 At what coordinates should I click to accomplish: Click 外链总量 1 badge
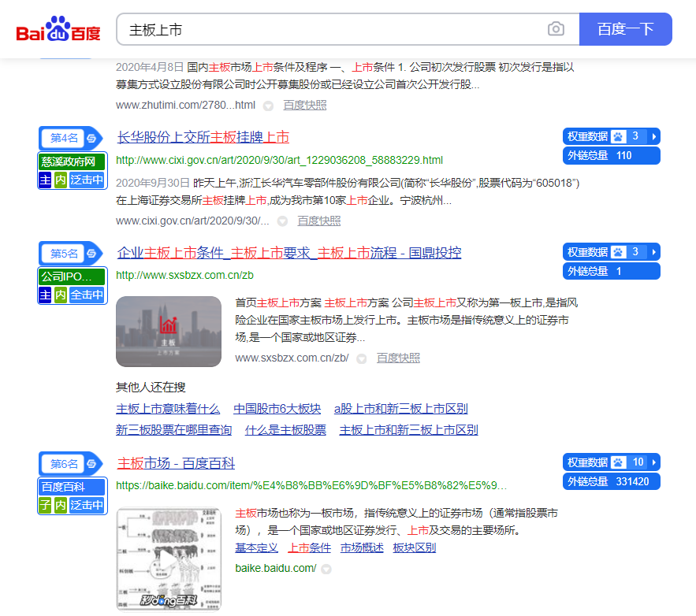611,272
